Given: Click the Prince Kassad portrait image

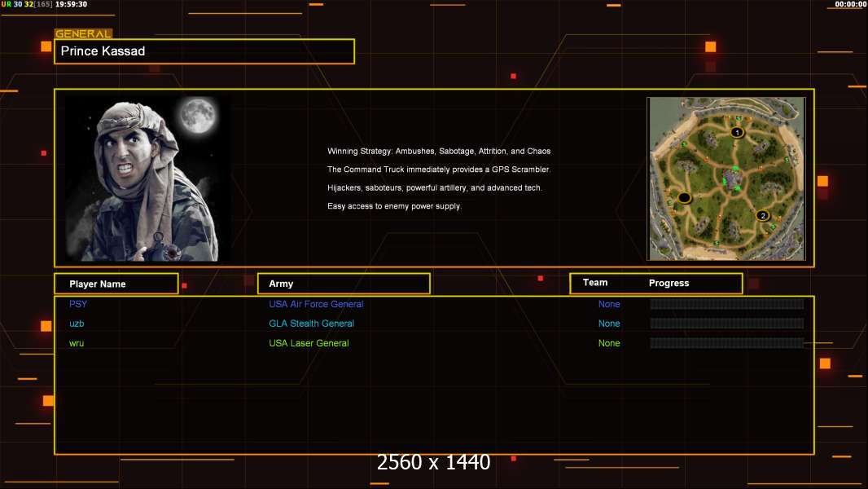Looking at the screenshot, I should (148, 178).
